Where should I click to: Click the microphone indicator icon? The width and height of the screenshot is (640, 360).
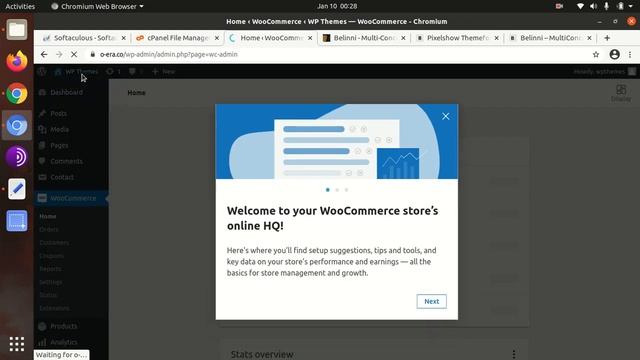(x=607, y=6)
